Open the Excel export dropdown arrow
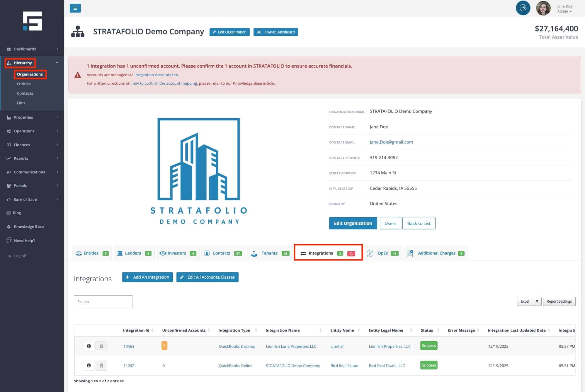Screen dimensions: 585x392 (537, 301)
